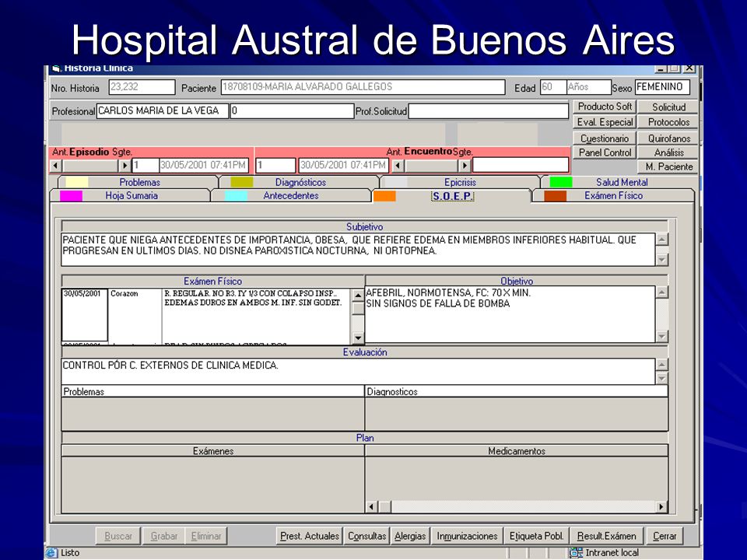Open Etiqueta Pobl.

pyautogui.click(x=536, y=536)
